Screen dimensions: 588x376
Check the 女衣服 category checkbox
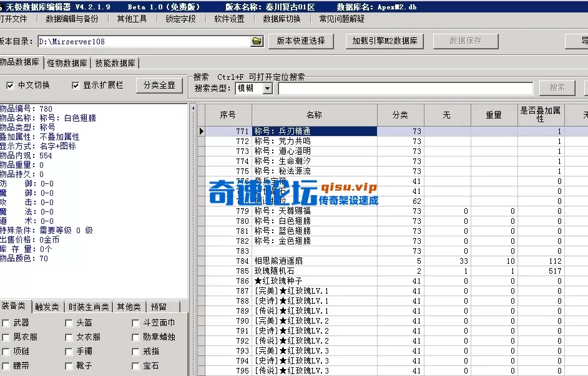(x=69, y=337)
